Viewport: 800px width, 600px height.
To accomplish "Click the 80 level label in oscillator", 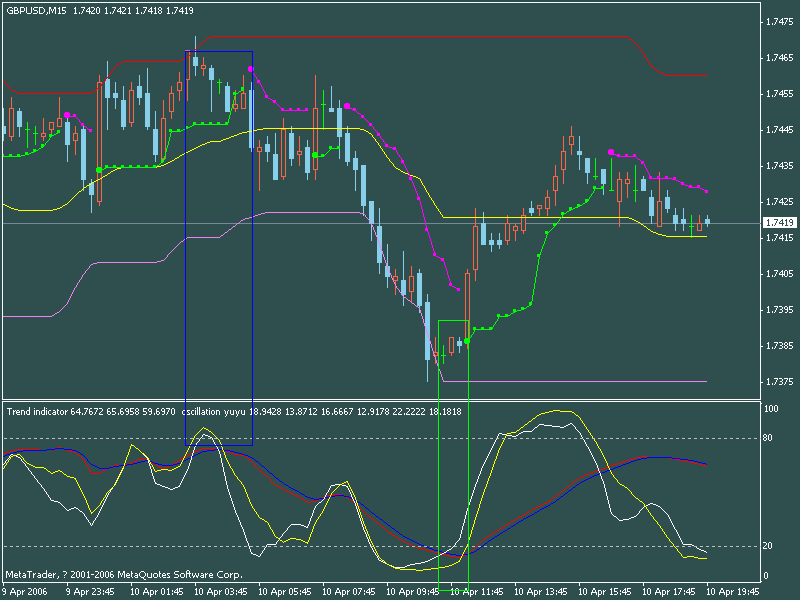I will [770, 438].
